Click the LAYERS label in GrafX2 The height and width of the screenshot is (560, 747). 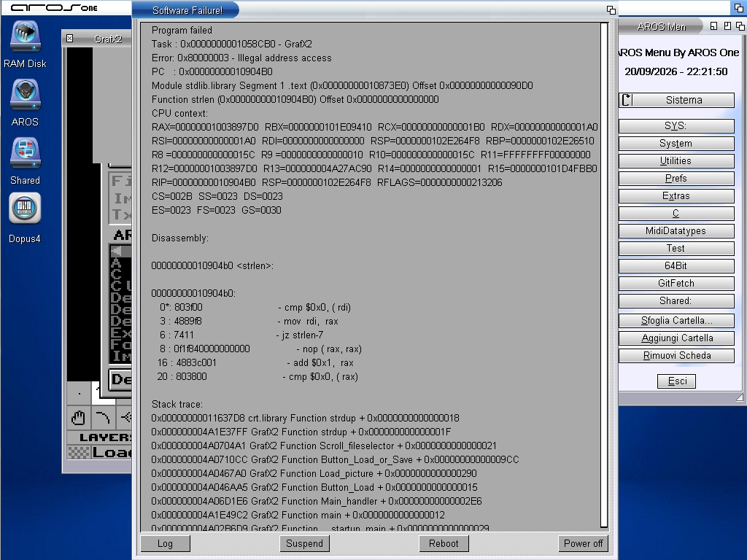tap(105, 437)
